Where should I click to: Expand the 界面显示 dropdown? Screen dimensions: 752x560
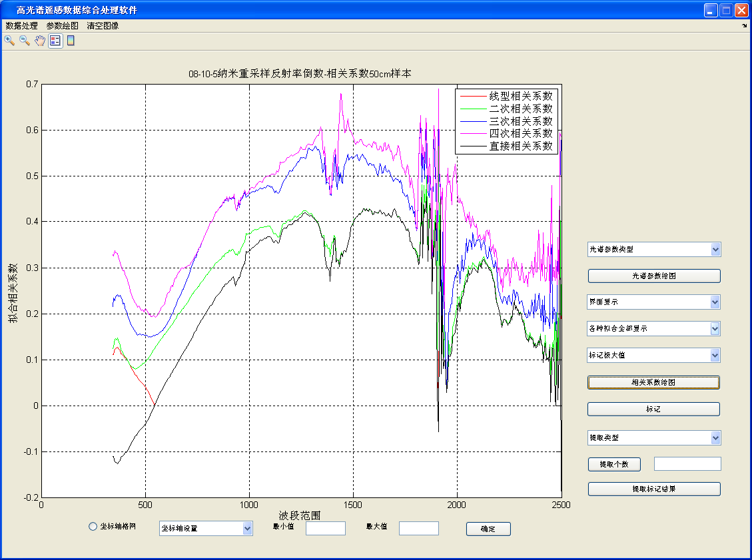[x=653, y=302]
